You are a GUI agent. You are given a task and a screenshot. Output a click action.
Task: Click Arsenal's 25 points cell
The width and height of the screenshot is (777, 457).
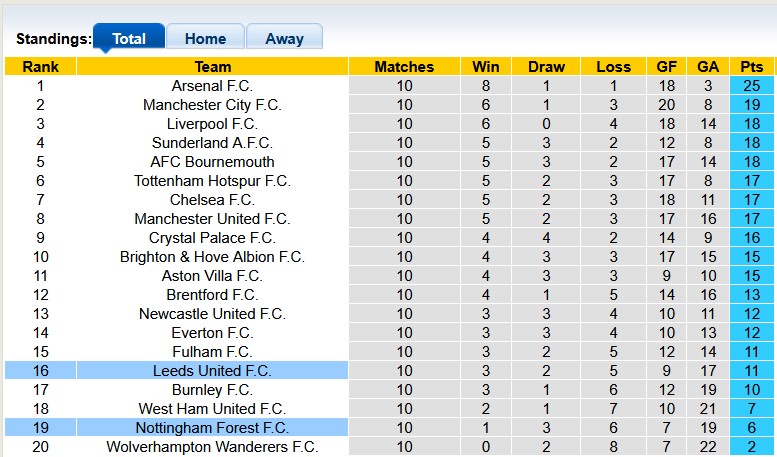[751, 86]
